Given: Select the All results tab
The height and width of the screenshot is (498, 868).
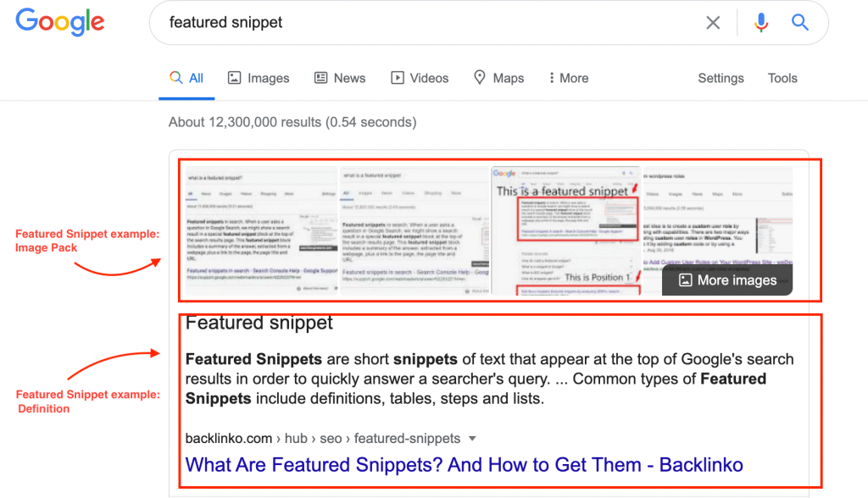Looking at the screenshot, I should click(186, 78).
